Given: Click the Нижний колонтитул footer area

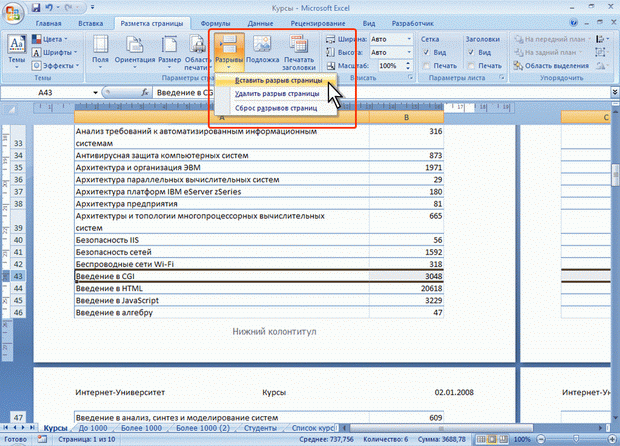Looking at the screenshot, I should point(274,331).
